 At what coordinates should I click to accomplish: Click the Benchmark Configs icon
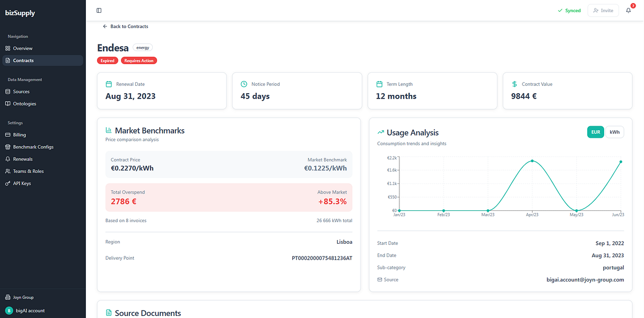8,147
